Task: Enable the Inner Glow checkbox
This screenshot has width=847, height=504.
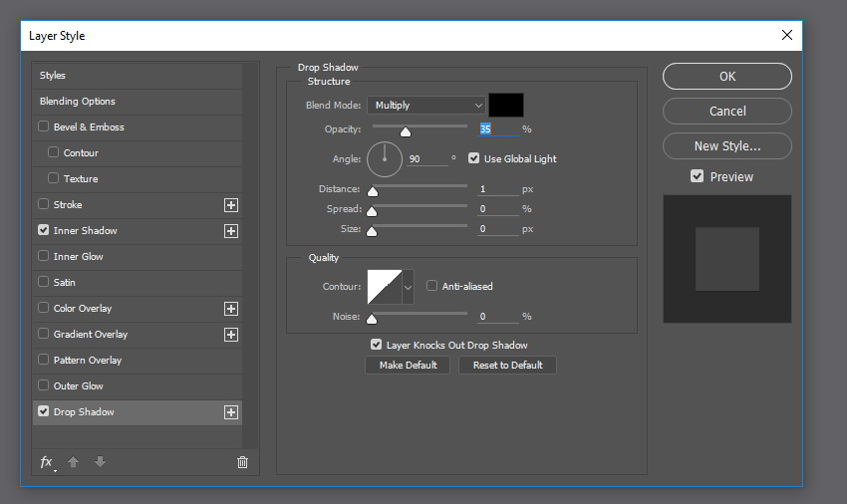Action: pos(43,256)
